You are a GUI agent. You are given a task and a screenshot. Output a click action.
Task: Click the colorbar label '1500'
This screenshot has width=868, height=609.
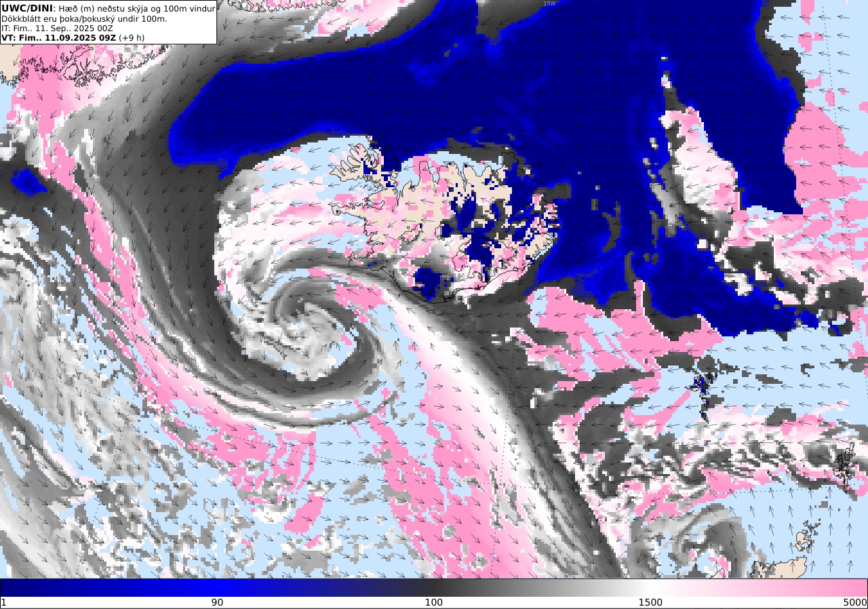coord(650,602)
